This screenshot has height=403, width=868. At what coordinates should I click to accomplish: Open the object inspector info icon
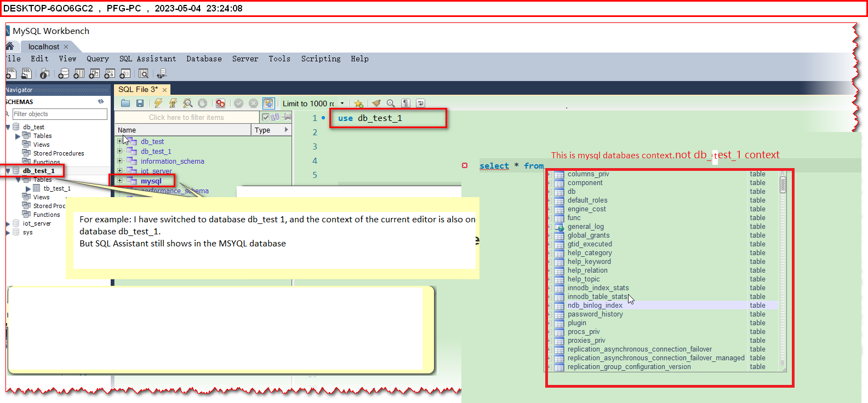[45, 73]
